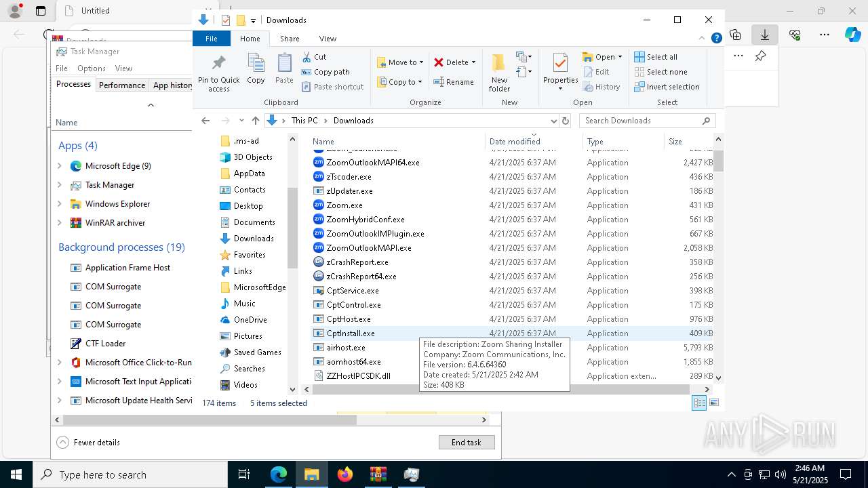Switch to the Share ribbon tab

290,39
